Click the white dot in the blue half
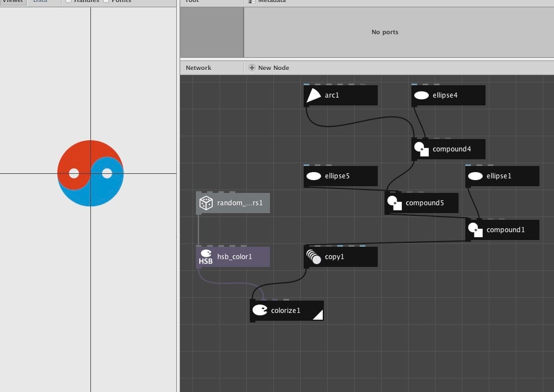This screenshot has width=554, height=392. pyautogui.click(x=107, y=173)
